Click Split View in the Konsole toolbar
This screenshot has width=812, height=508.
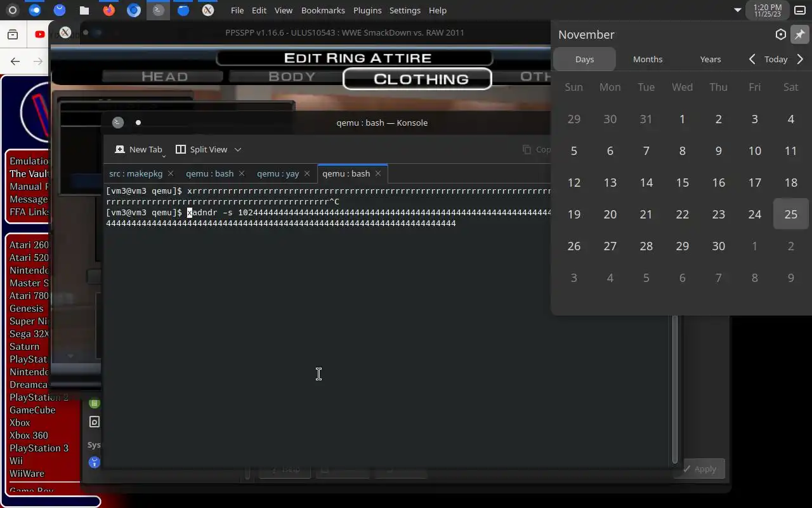click(201, 149)
